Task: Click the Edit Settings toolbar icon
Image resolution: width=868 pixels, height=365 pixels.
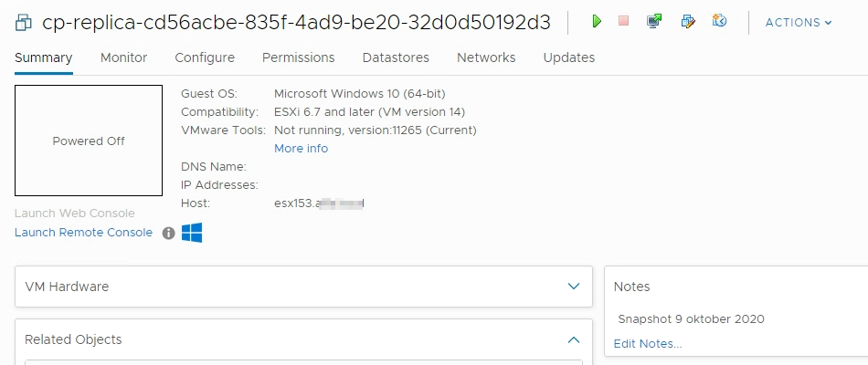Action: (687, 22)
